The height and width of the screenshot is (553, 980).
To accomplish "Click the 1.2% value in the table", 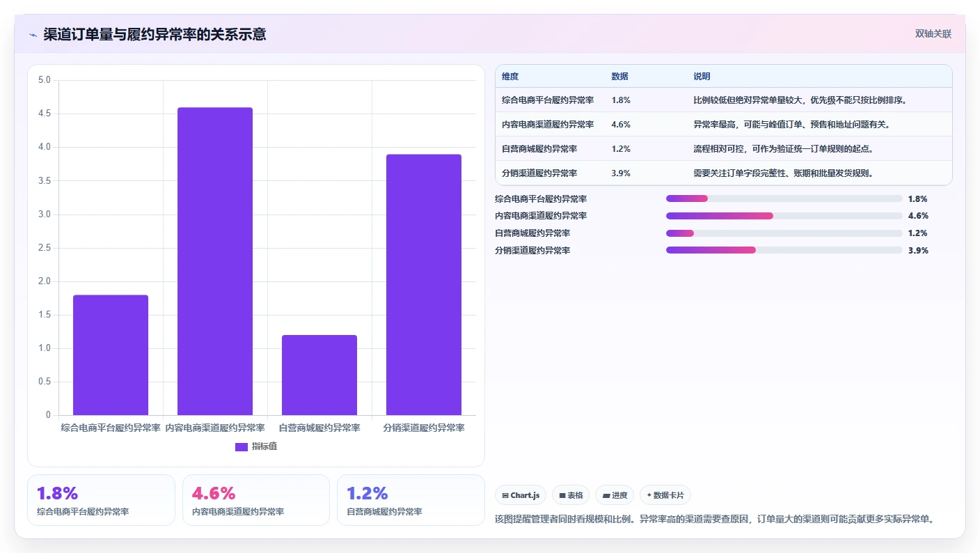I will coord(621,149).
